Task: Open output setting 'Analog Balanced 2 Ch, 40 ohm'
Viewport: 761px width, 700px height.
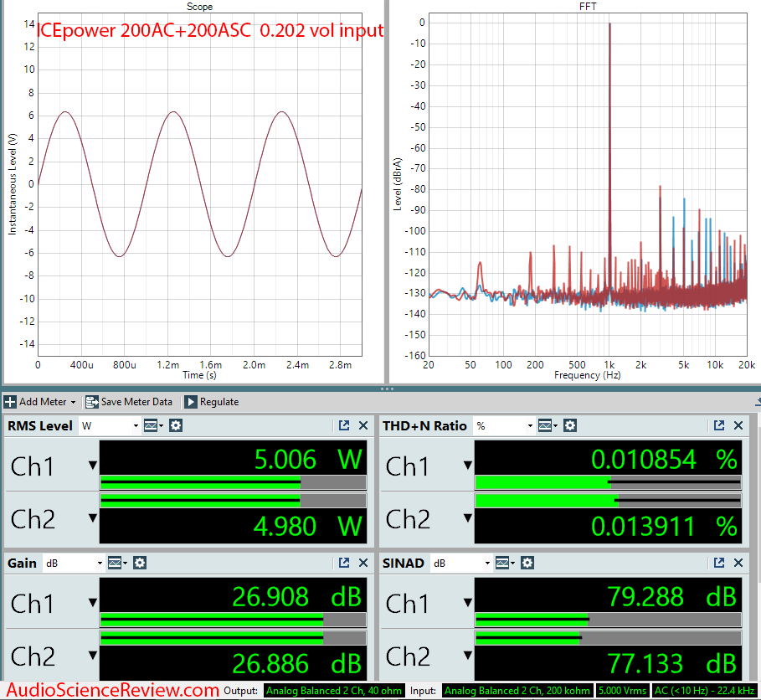Action: pos(334,690)
